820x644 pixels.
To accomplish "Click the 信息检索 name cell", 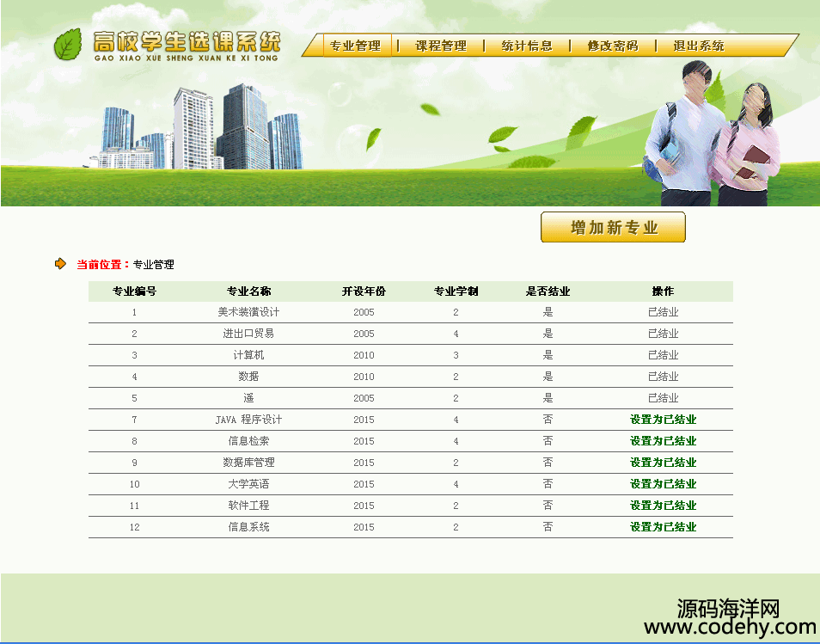I will 248,441.
